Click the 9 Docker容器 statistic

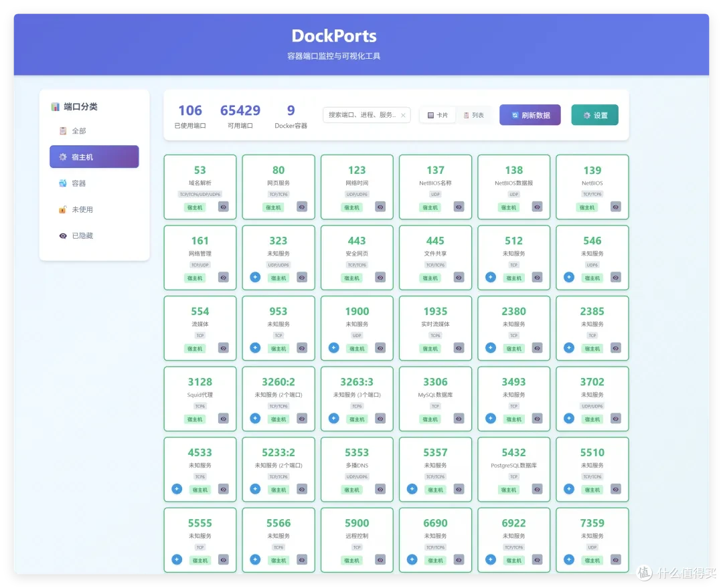point(291,116)
